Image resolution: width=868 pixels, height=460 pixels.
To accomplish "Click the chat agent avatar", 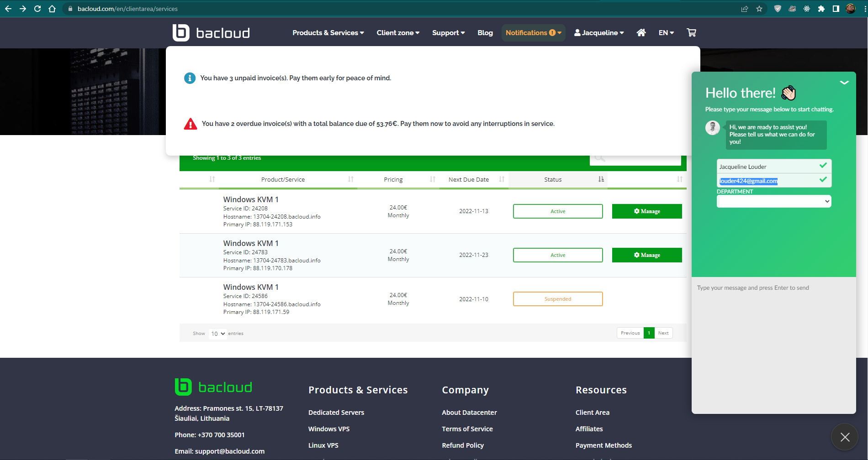I will coord(713,128).
